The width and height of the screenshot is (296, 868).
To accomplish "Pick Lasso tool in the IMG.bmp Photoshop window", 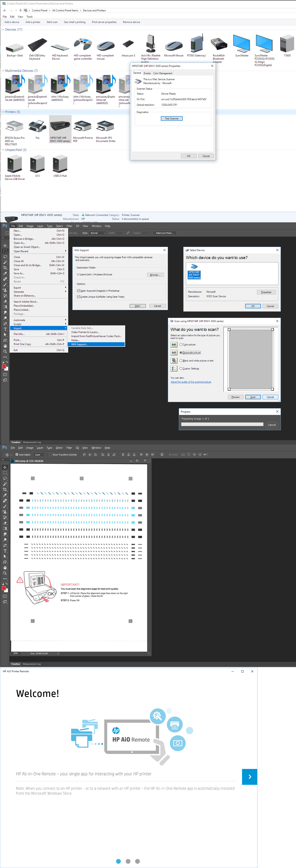I will click(5, 478).
